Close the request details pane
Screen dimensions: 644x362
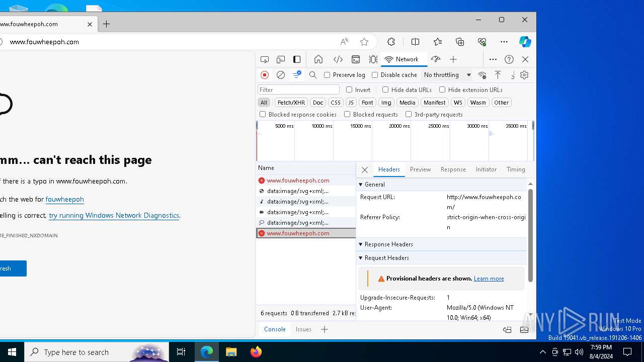click(x=365, y=170)
